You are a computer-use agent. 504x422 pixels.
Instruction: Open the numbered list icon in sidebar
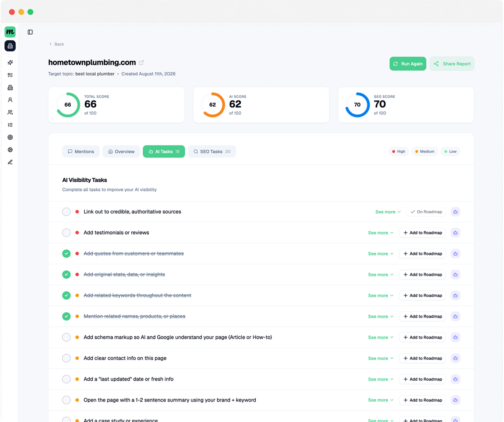click(10, 125)
